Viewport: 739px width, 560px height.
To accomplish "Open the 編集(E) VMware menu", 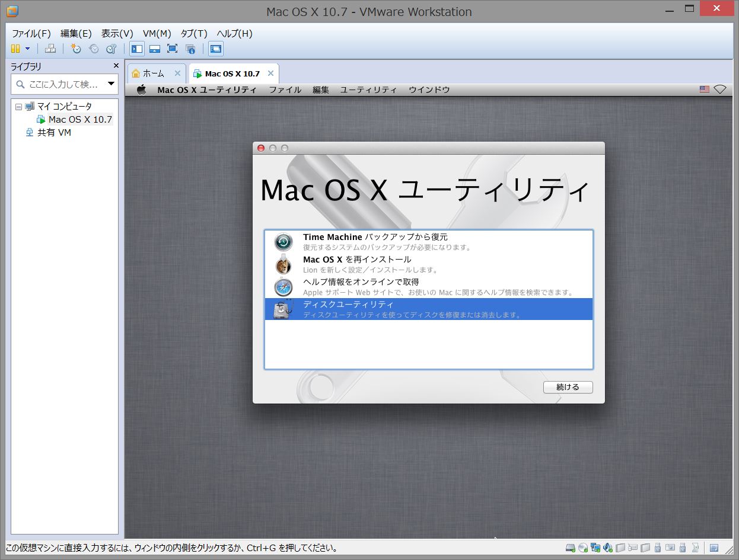I will (76, 33).
